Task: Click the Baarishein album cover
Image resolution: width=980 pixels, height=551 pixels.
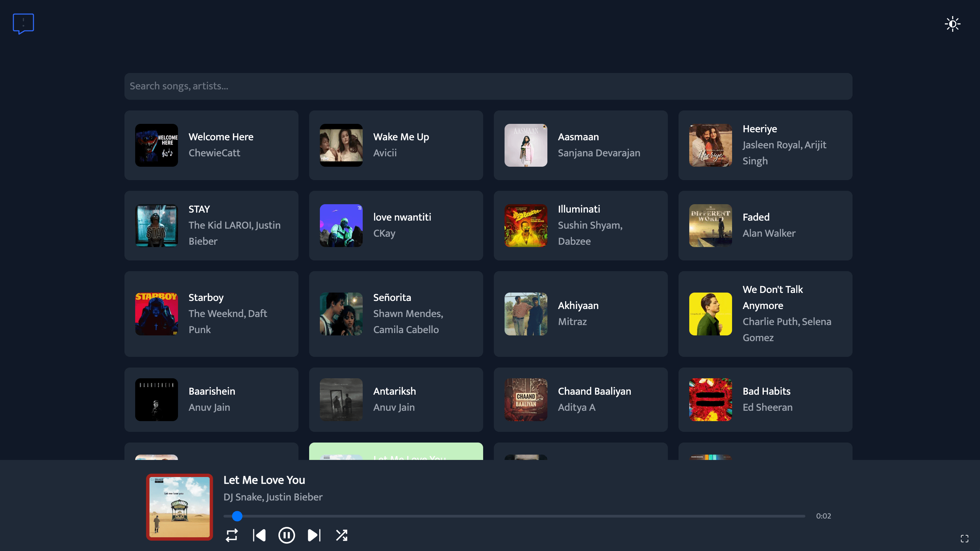Action: pyautogui.click(x=156, y=399)
